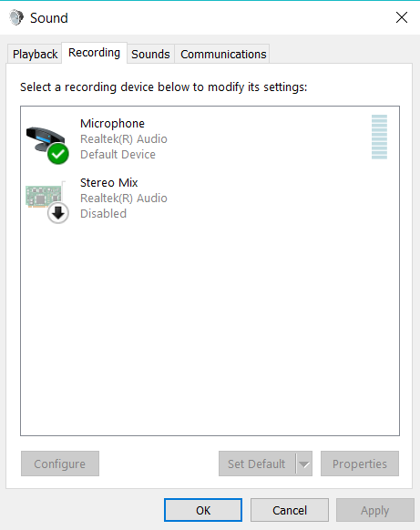Open device Properties button
Viewport: 420px width, 530px height.
coord(360,464)
